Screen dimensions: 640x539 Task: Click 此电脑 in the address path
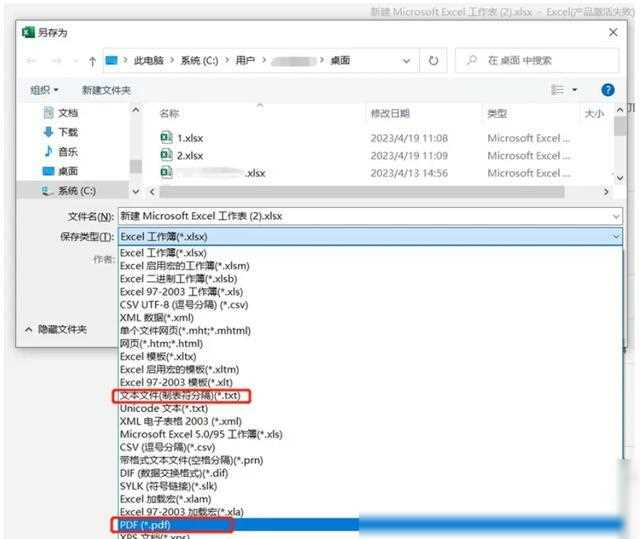[x=149, y=60]
